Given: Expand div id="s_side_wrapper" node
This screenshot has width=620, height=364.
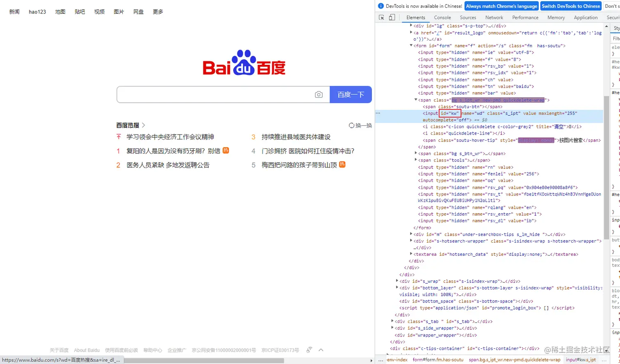Looking at the screenshot, I should coord(392,328).
